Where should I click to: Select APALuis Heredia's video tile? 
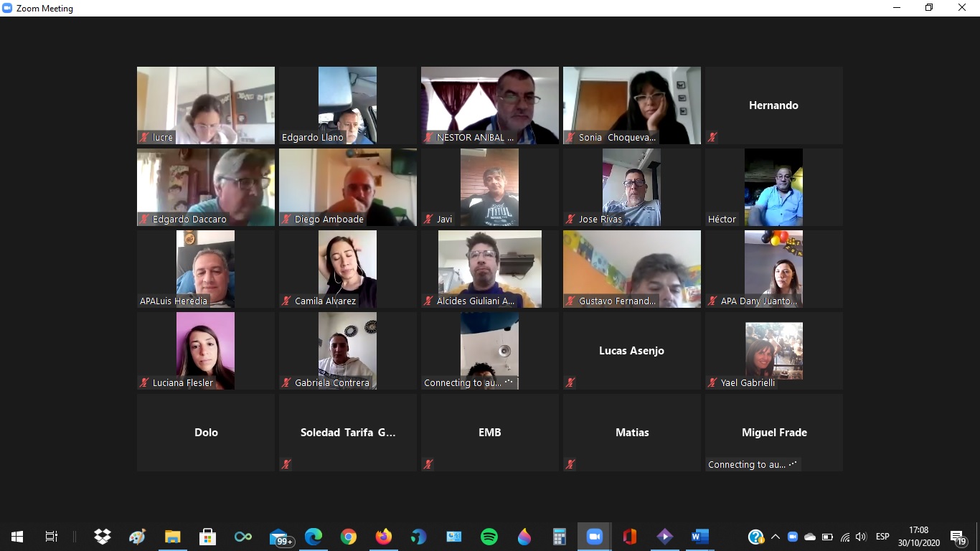206,269
